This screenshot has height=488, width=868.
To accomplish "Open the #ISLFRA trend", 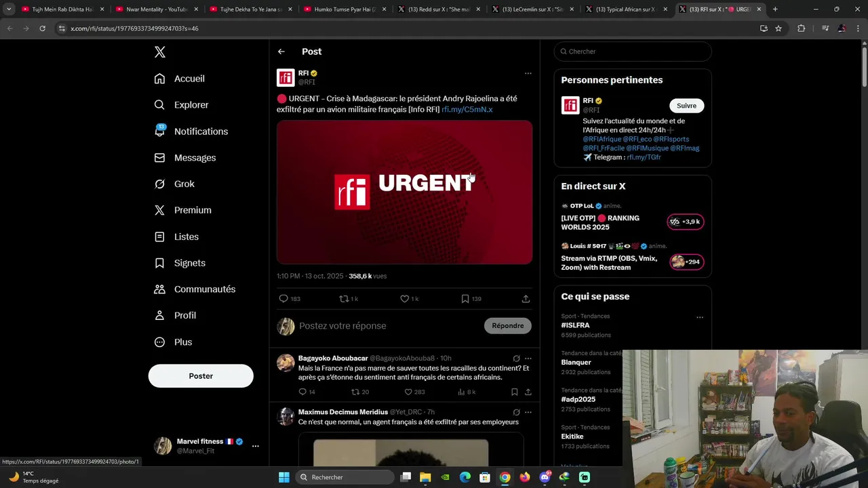I will point(575,325).
